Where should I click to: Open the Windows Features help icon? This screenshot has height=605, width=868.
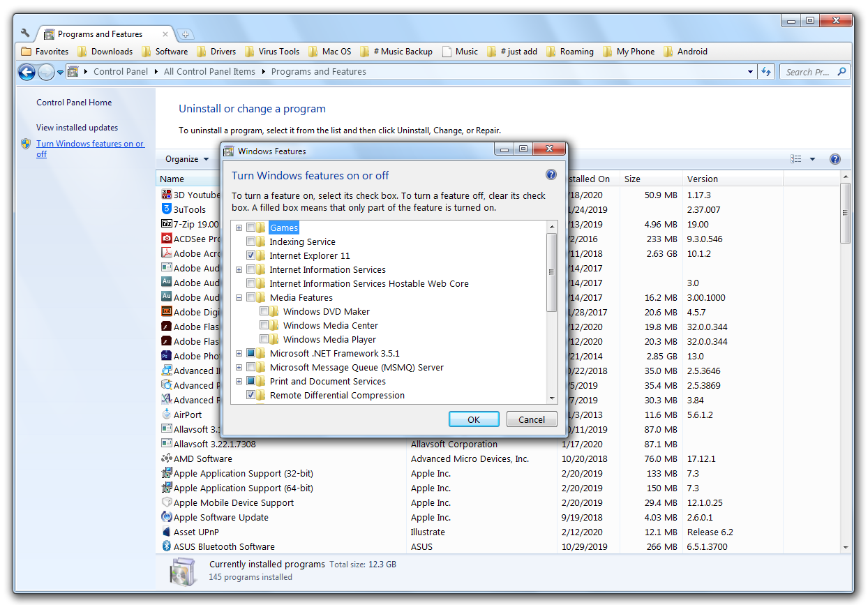551,175
